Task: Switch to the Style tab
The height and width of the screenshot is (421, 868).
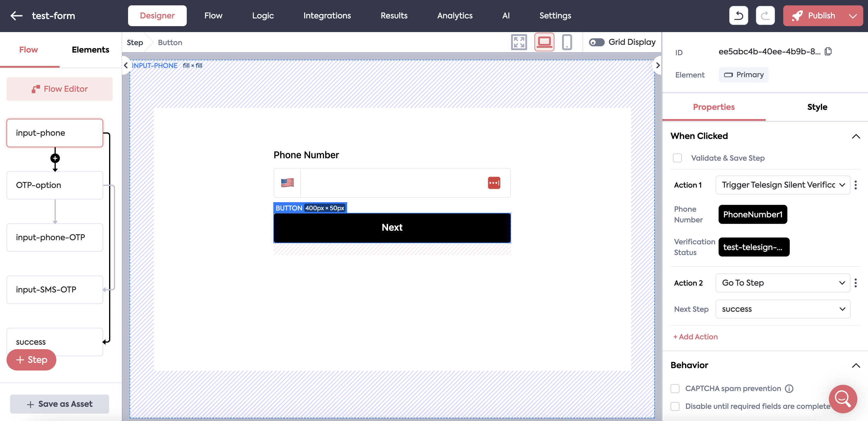Action: (x=817, y=107)
